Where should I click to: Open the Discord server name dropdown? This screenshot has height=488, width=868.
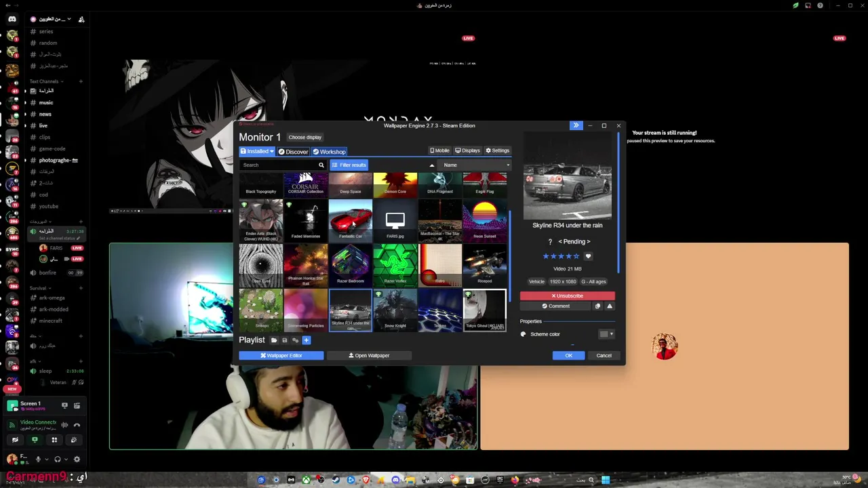click(x=56, y=19)
